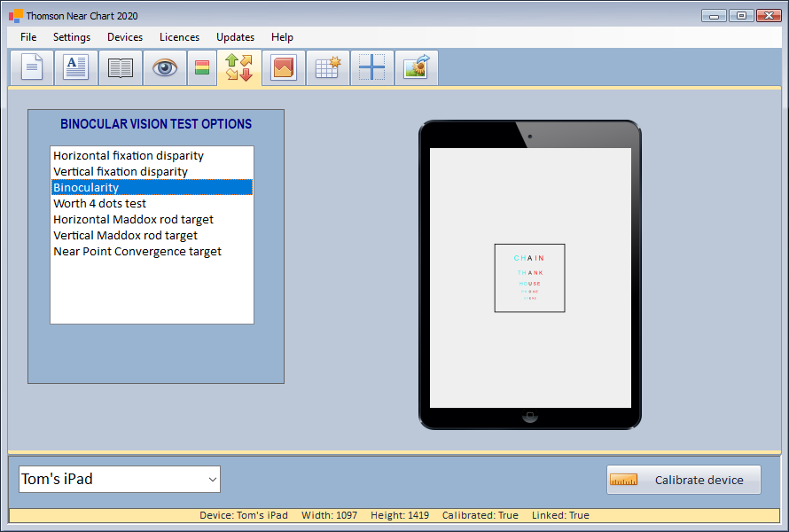
Task: Open the Devices menu
Action: (125, 37)
